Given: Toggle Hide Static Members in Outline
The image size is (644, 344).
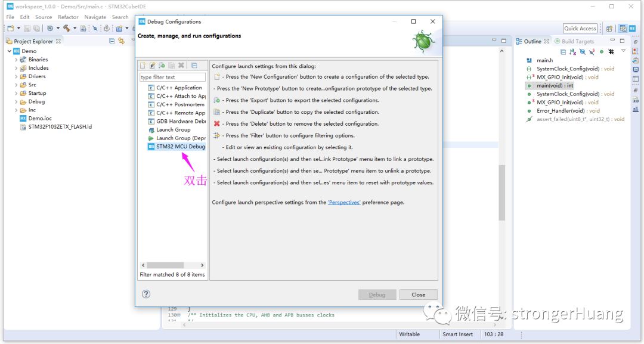Looking at the screenshot, I should pyautogui.click(x=592, y=52).
